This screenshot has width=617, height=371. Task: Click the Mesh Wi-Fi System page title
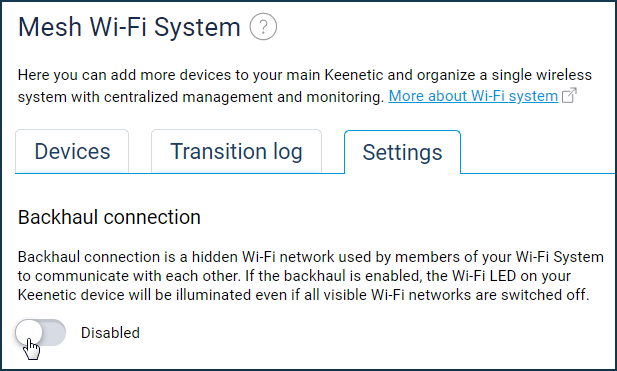tap(129, 27)
